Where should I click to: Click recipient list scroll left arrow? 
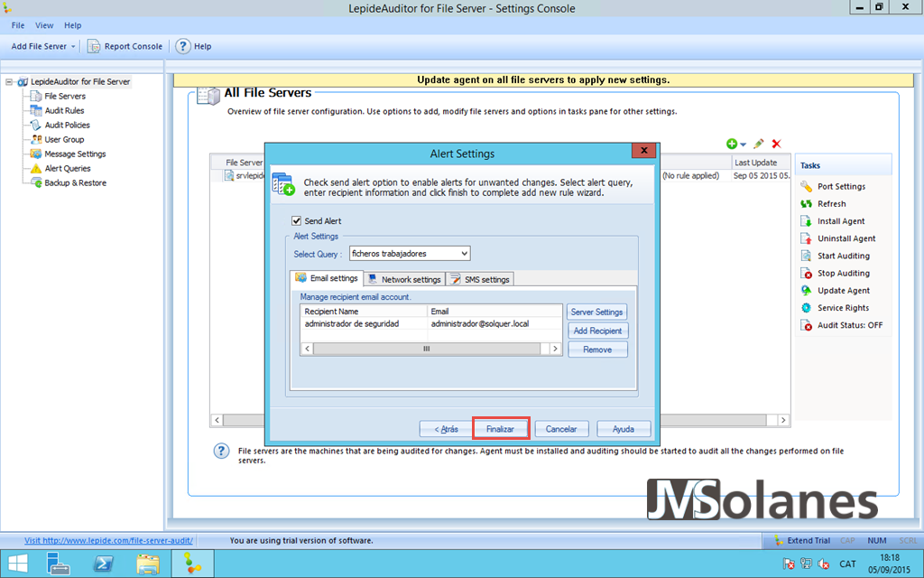coord(307,349)
